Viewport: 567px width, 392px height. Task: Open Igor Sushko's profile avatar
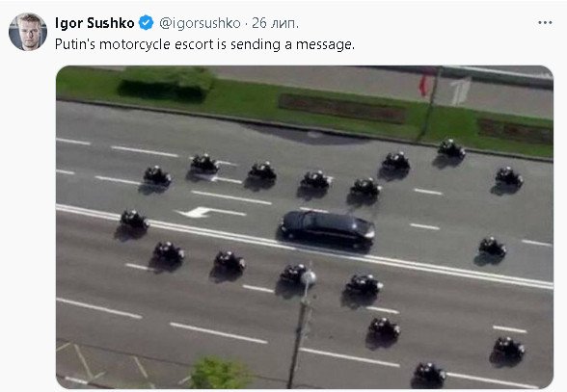click(x=28, y=32)
